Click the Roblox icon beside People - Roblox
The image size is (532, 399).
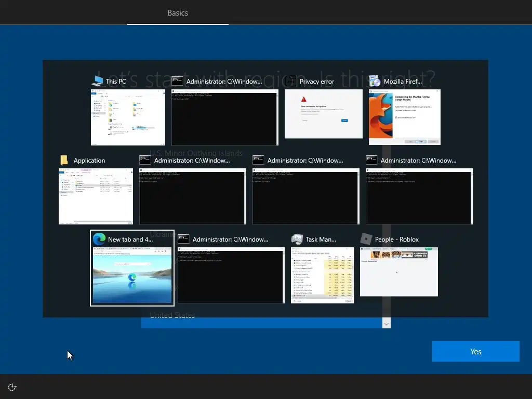366,239
